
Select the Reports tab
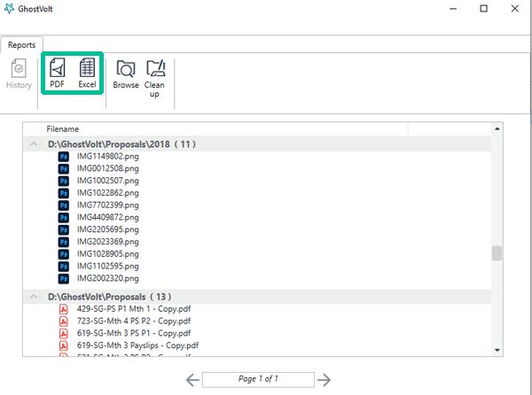(21, 44)
